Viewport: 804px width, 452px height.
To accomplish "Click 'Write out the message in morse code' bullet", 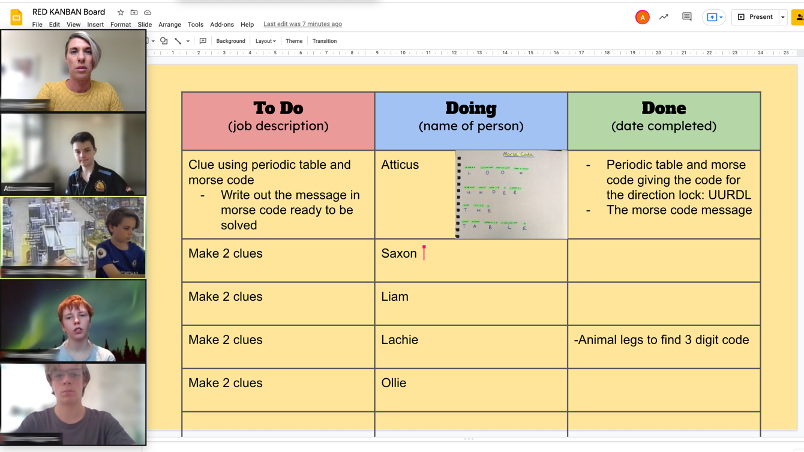I will tap(290, 210).
